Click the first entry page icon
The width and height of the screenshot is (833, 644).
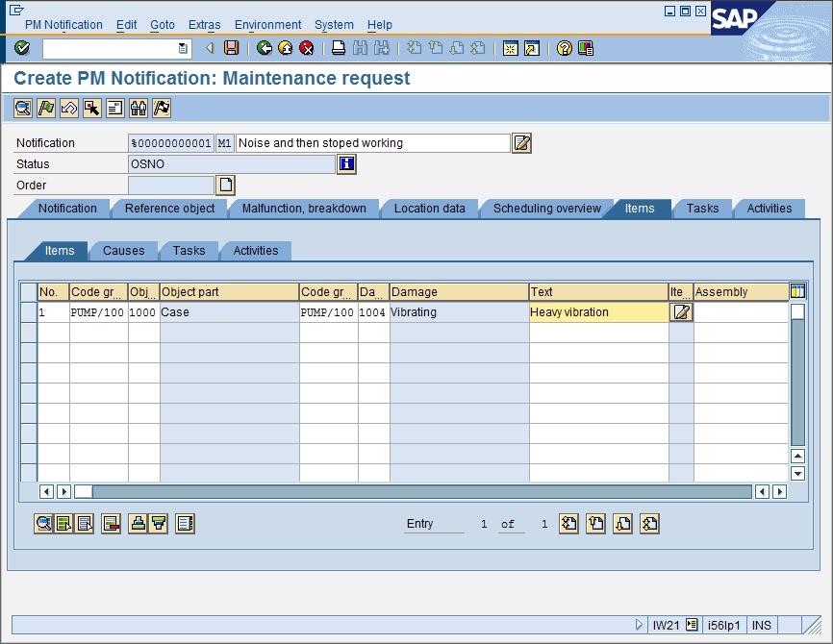pos(568,524)
